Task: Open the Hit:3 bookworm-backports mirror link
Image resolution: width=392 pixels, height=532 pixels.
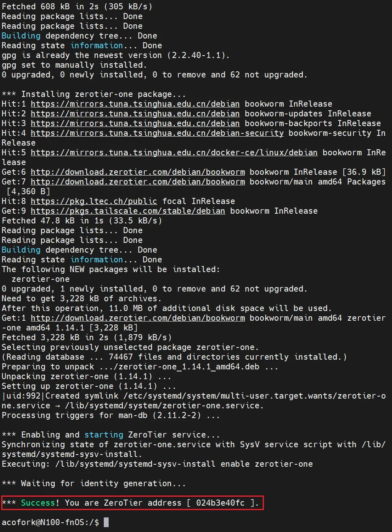Action: (135, 123)
